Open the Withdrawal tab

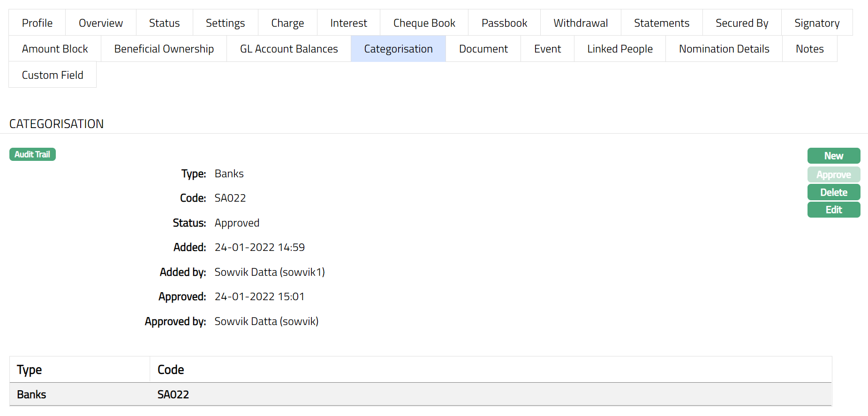580,23
